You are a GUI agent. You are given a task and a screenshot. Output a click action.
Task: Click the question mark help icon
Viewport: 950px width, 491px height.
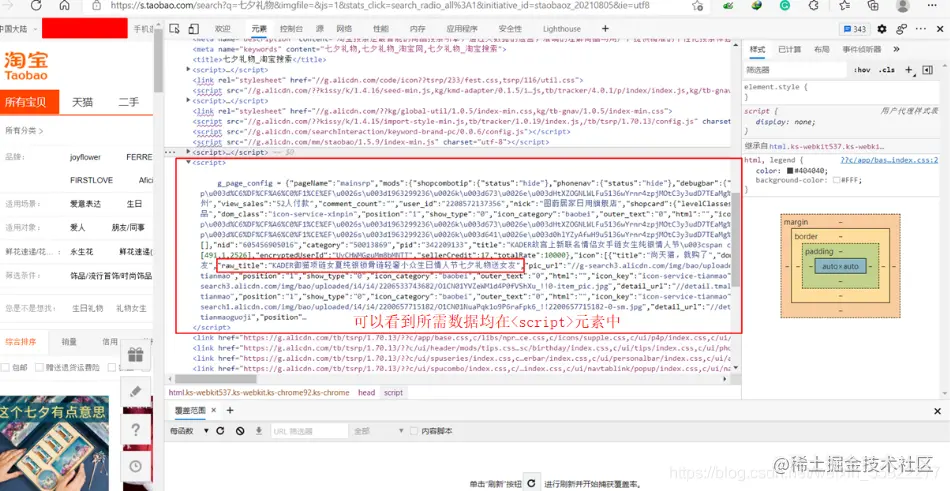[x=135, y=429]
